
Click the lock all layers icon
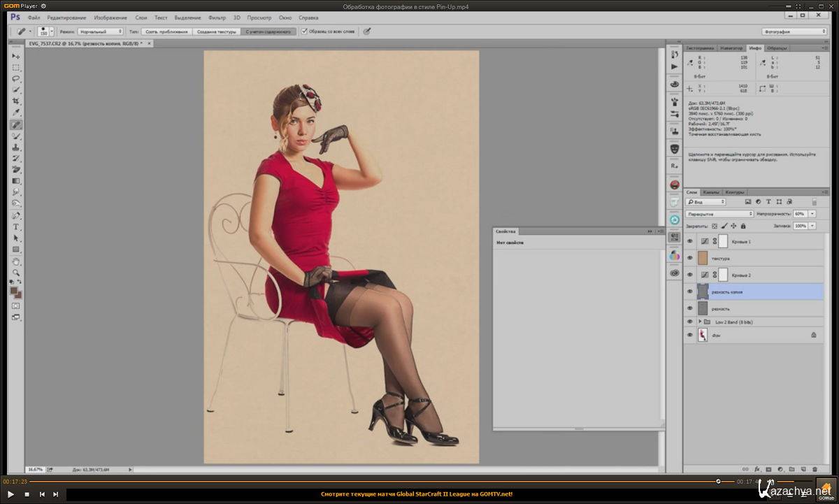743,226
